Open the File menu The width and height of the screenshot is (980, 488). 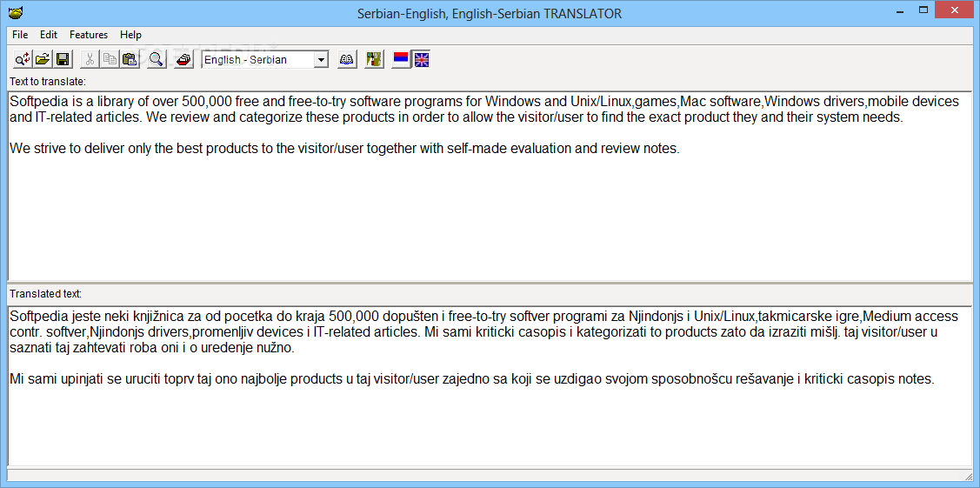coord(20,35)
